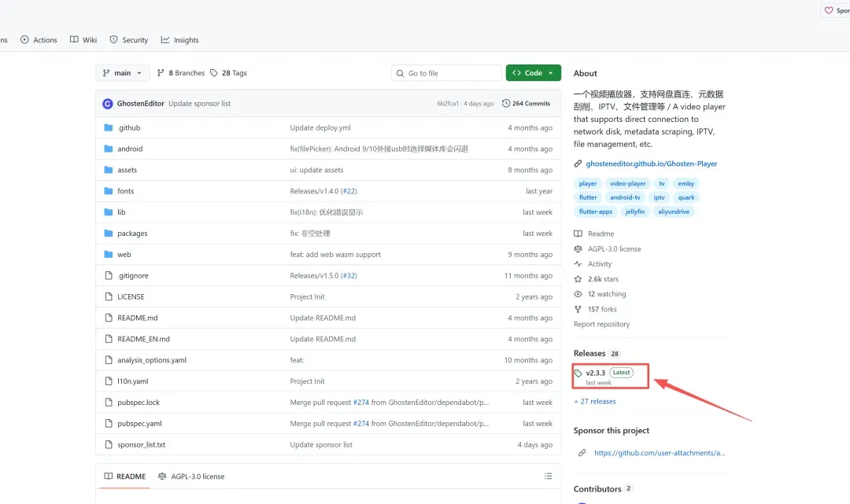Open the green Code dropdown
Viewport: 850px width, 504px height.
(x=533, y=73)
